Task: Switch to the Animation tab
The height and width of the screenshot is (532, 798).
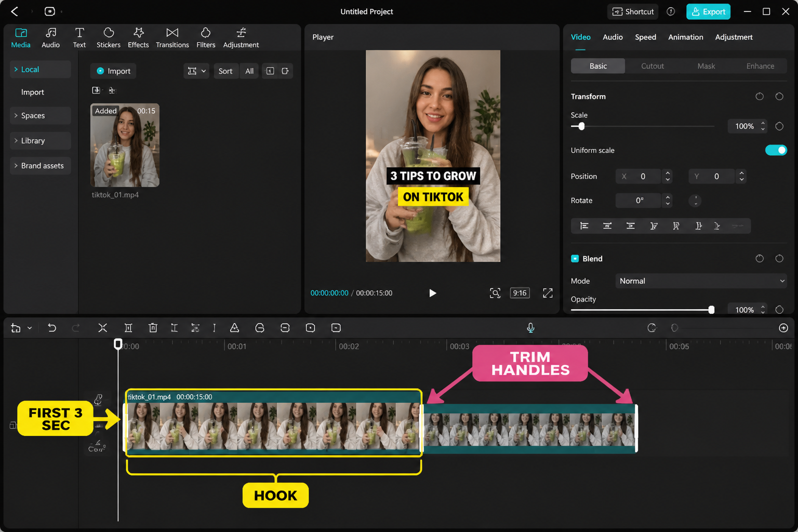Action: pos(685,37)
